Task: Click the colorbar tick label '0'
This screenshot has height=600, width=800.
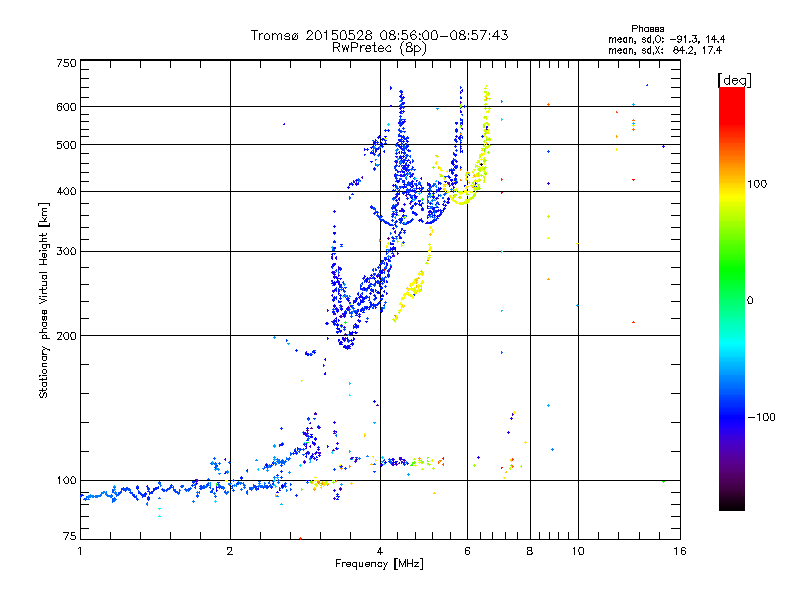Action: click(x=750, y=300)
